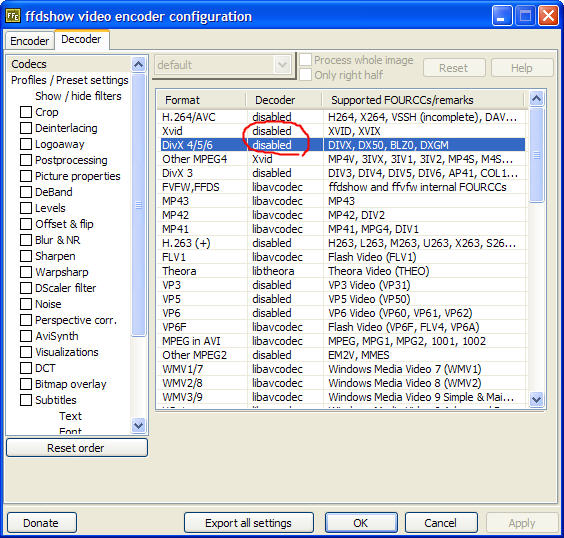Toggle the Deinterlacing checkbox
Viewport: 564px width, 538px height.
(x=26, y=128)
